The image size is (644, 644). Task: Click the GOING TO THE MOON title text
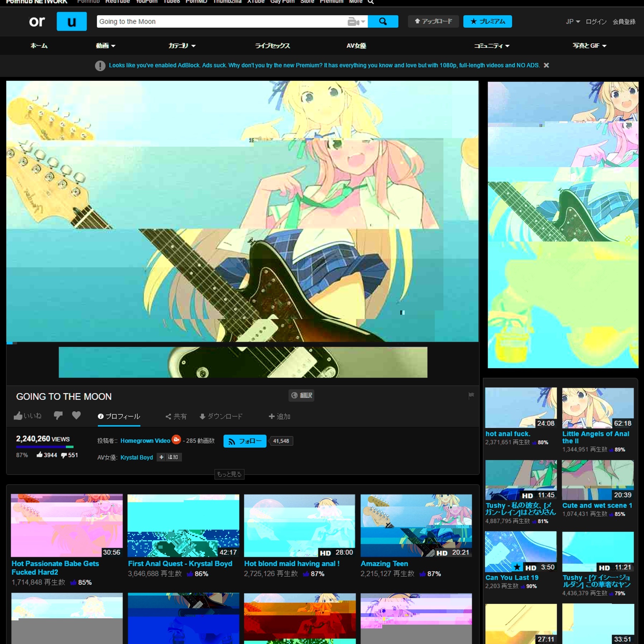(64, 396)
